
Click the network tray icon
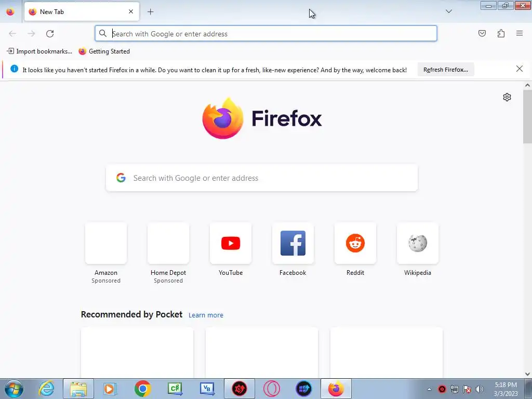454,389
